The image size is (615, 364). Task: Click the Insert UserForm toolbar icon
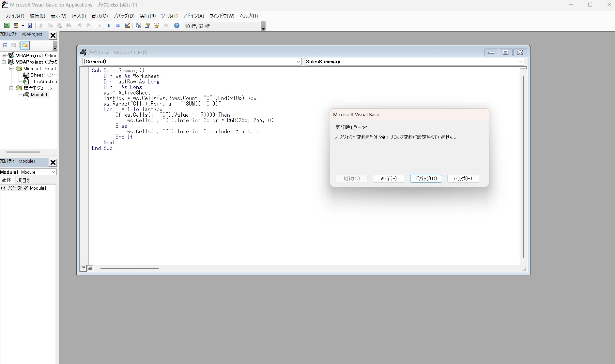point(16,25)
